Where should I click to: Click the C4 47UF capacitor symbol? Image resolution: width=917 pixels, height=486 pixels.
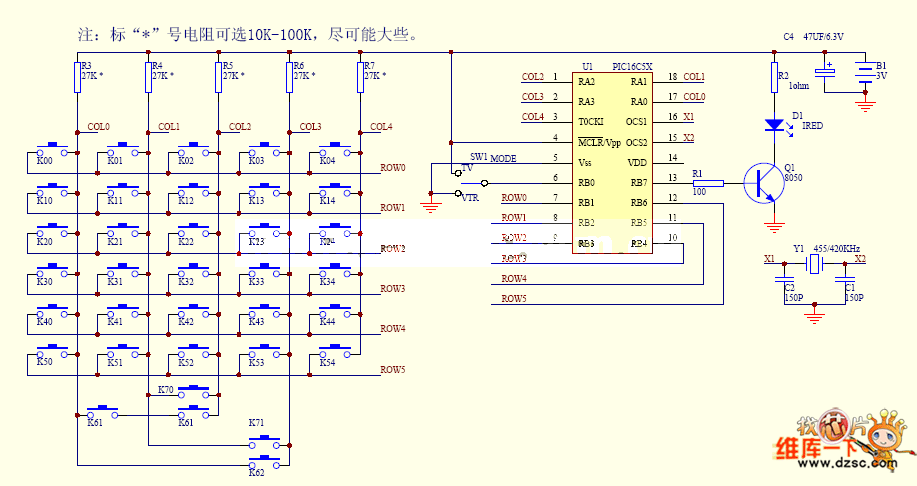point(827,72)
